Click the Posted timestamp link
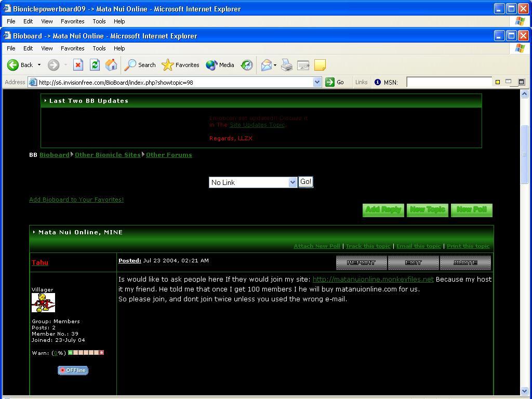The image size is (532, 399). coord(129,261)
